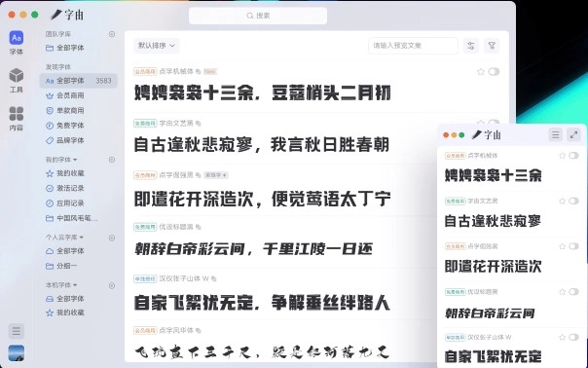The width and height of the screenshot is (588, 368).
Task: Click copy icon next to 点字倔强黑 name
Action: pos(199,175)
